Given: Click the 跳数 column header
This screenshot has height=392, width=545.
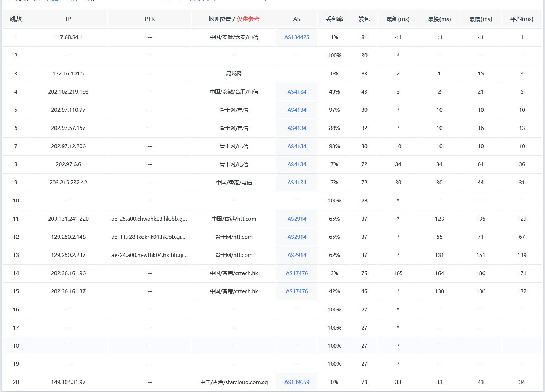Looking at the screenshot, I should click(x=16, y=19).
